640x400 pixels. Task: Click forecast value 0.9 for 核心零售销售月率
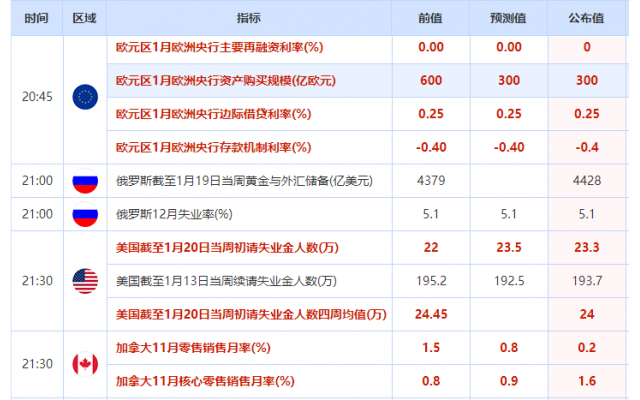click(x=509, y=382)
